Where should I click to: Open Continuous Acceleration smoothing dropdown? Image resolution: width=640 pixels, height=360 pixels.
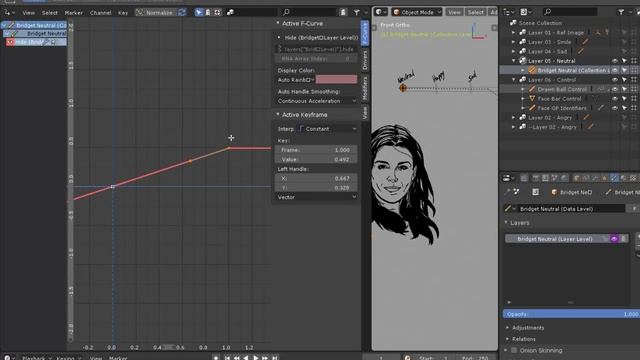coord(317,101)
